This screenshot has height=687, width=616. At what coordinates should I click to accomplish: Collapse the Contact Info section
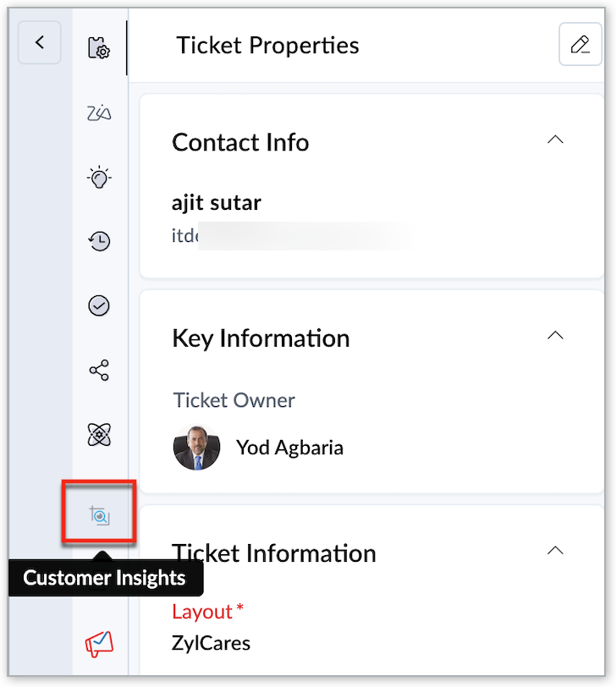[555, 140]
